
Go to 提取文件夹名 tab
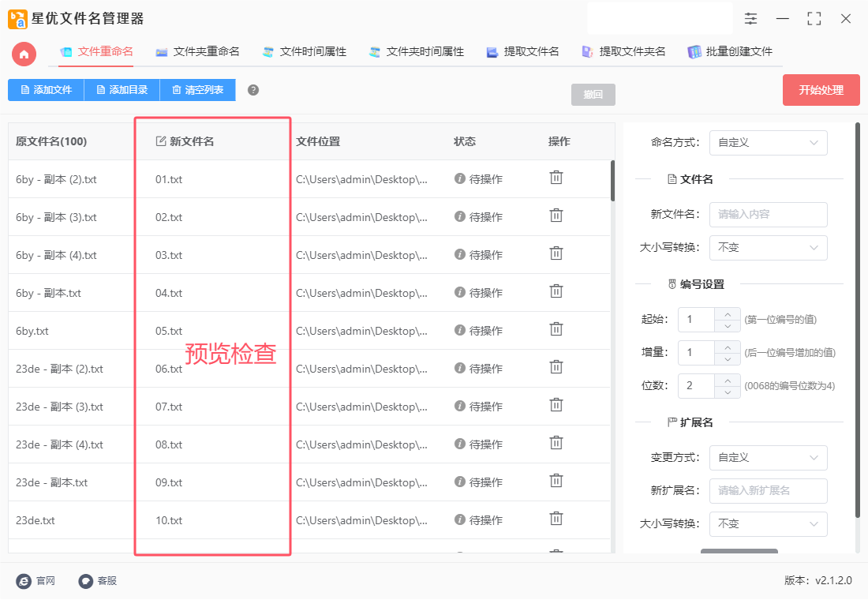[623, 52]
